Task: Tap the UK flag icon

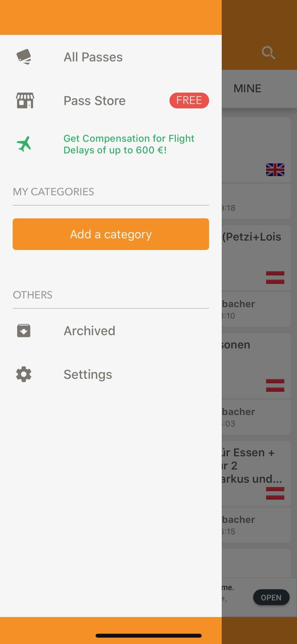Action: (275, 170)
